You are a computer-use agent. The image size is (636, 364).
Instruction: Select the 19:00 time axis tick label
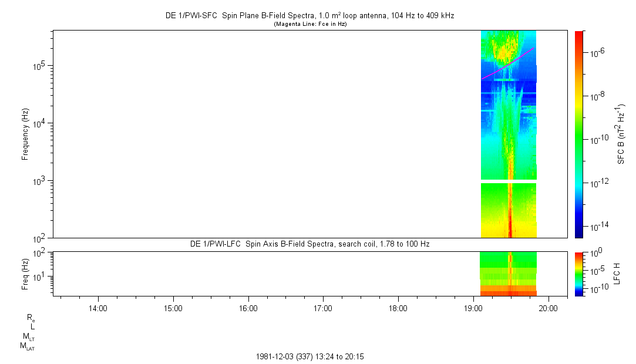473,308
